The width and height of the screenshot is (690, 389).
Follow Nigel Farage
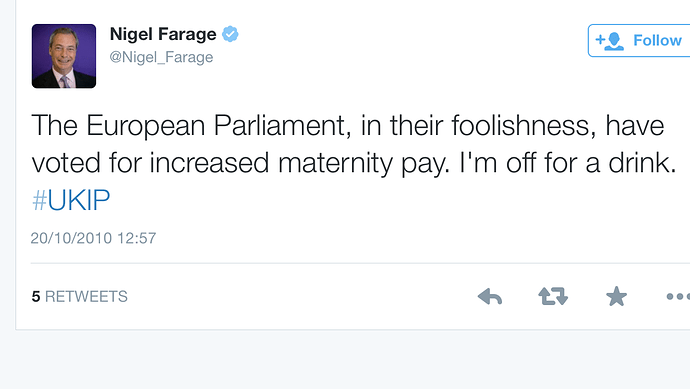(x=639, y=40)
